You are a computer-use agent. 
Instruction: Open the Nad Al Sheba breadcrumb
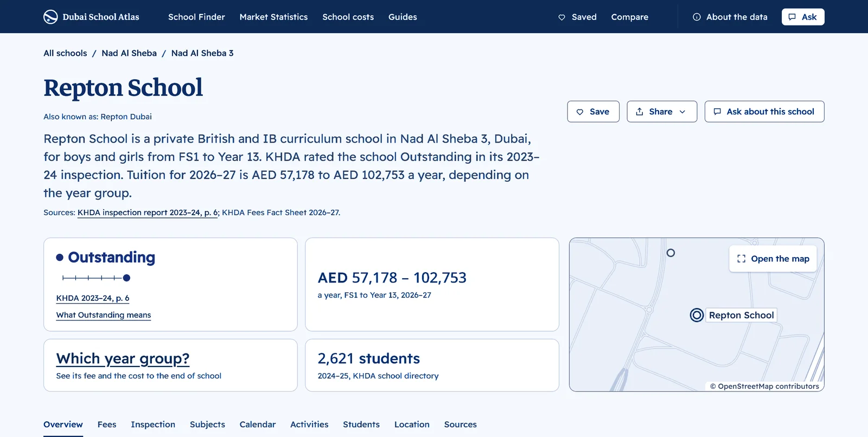click(x=129, y=53)
